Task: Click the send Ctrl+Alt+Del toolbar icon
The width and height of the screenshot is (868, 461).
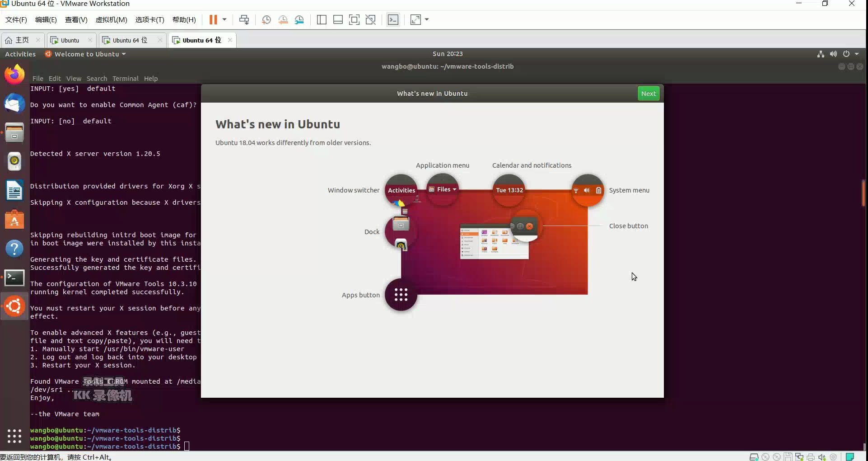Action: point(244,19)
